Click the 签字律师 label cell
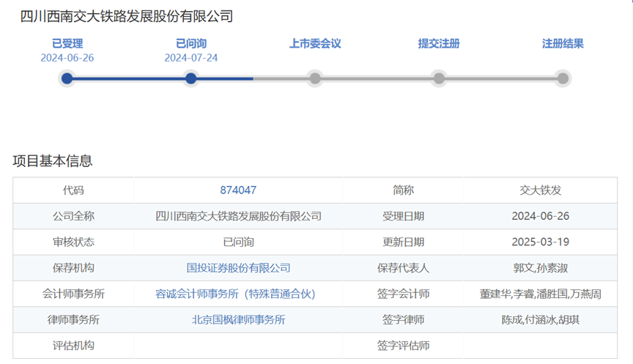Image resolution: width=633 pixels, height=364 pixels. point(403,319)
